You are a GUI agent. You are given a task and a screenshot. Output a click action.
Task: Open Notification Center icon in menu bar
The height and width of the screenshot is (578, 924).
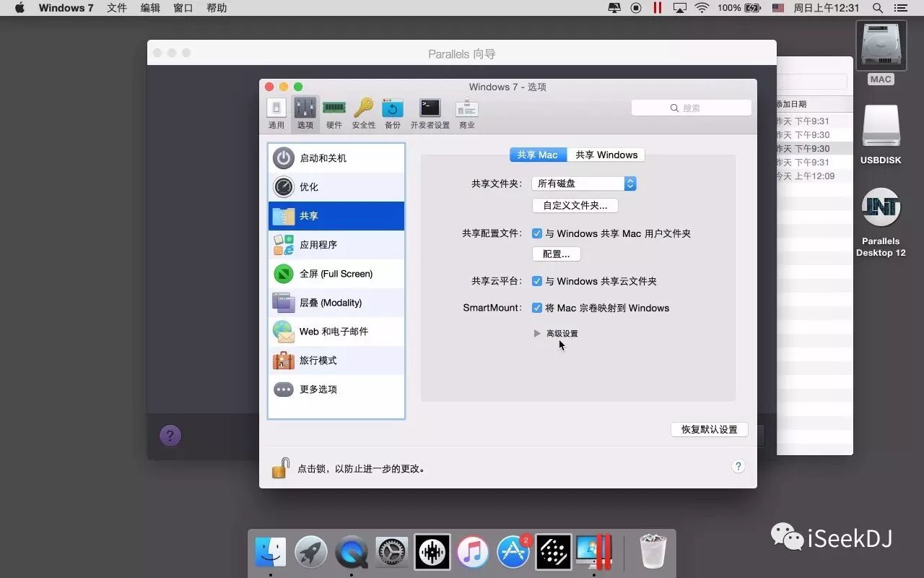(900, 8)
